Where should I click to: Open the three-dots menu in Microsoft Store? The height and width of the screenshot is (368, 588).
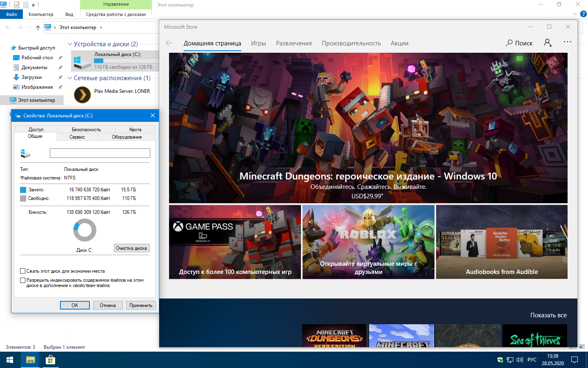pos(567,42)
